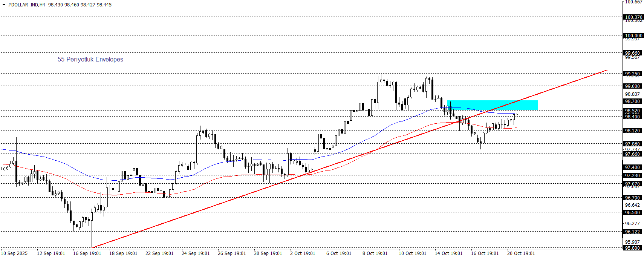Click the '6 Oct 19:01' time axis label

(x=339, y=253)
